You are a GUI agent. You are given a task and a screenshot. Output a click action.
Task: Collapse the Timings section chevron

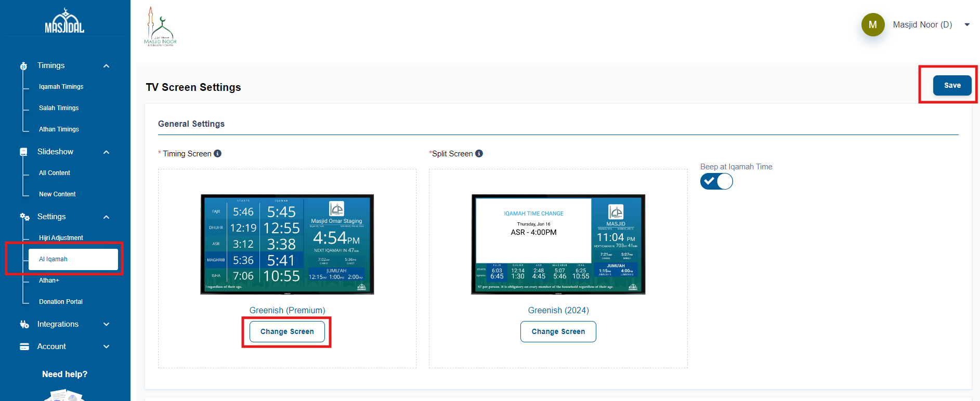[107, 66]
